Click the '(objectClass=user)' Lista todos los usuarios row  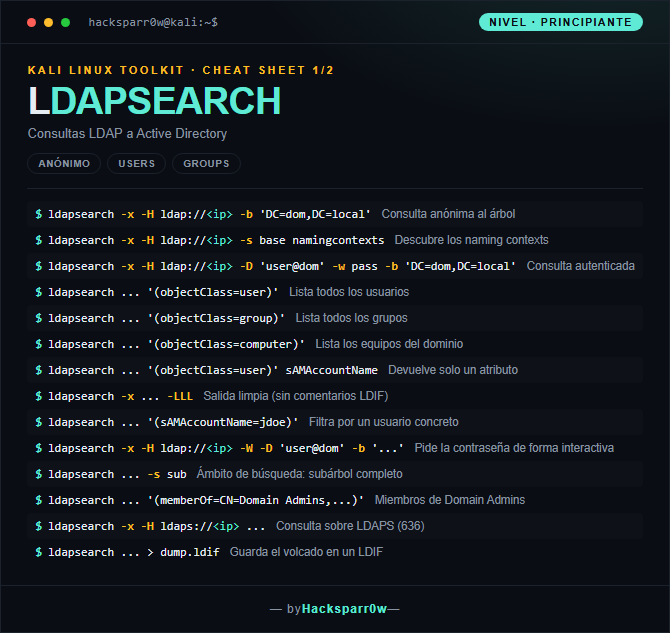(x=335, y=292)
